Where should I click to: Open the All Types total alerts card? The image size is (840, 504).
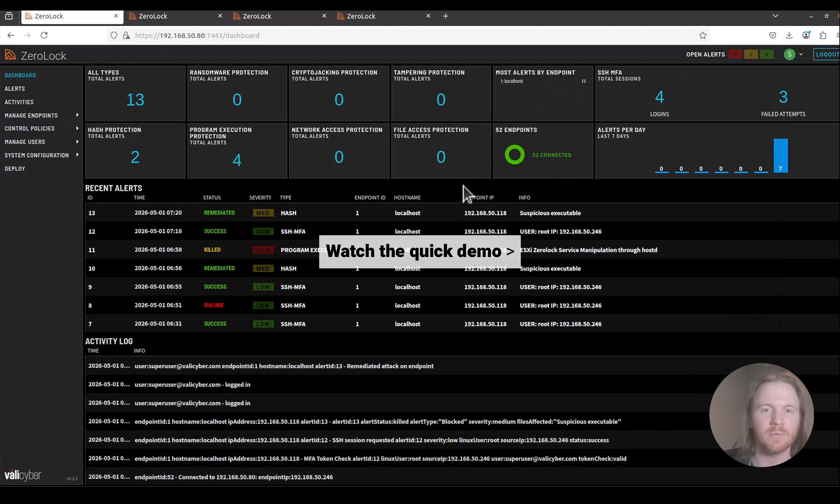point(135,93)
